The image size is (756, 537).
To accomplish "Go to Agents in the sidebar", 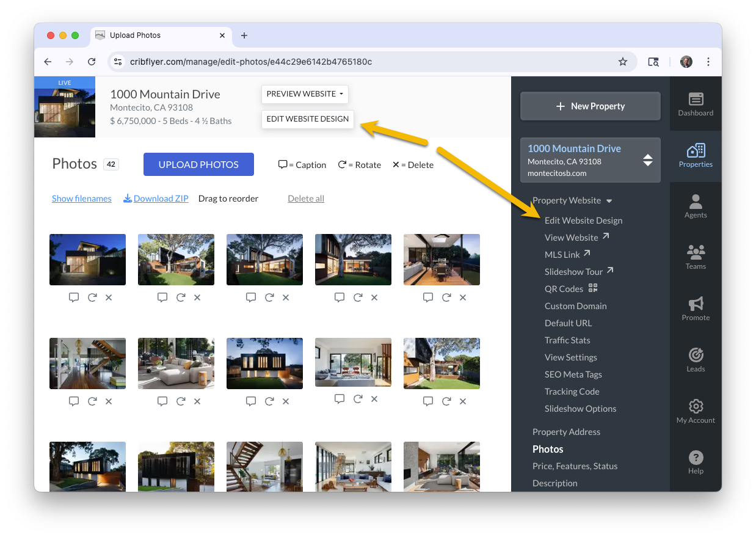I will click(696, 206).
